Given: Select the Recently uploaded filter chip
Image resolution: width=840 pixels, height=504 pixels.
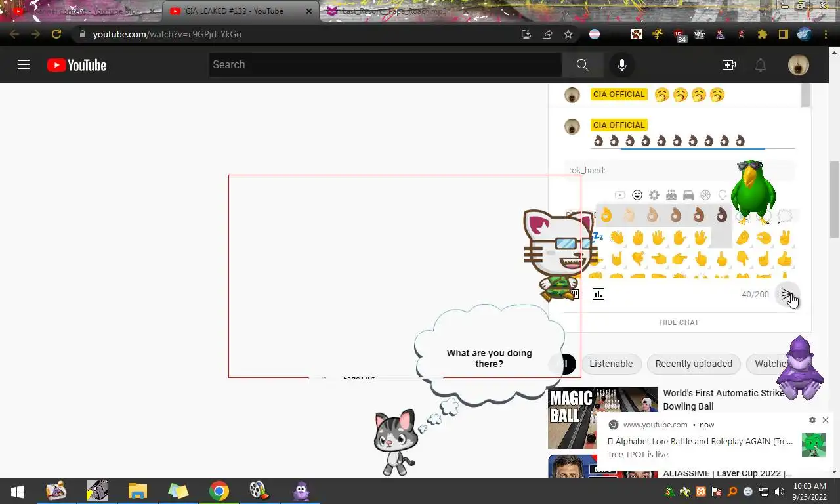Looking at the screenshot, I should [694, 364].
